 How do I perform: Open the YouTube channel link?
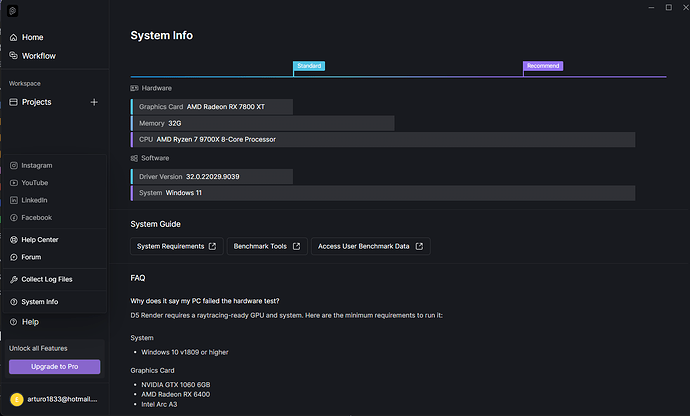click(x=35, y=183)
